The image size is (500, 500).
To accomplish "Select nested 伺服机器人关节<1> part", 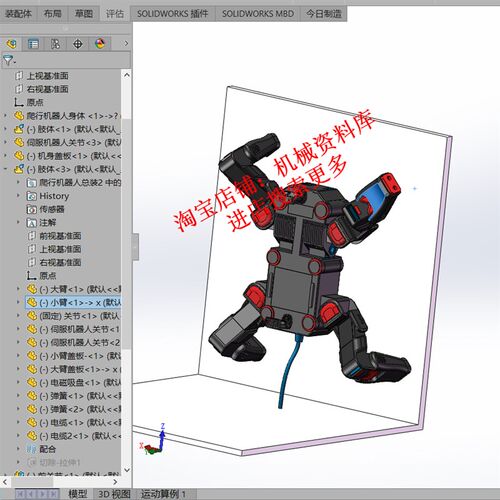I will click(80, 329).
